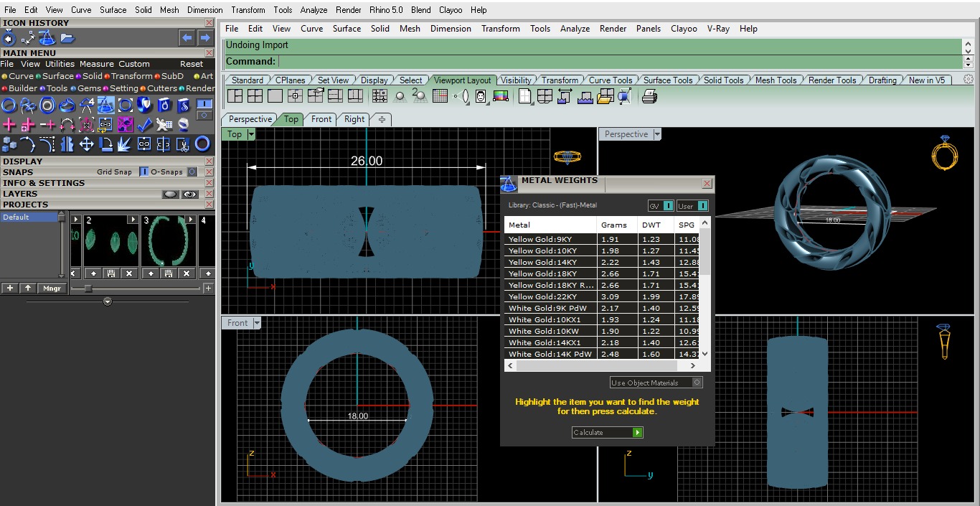Image resolution: width=980 pixels, height=506 pixels.
Task: Open the Front viewport dropdown arrow
Action: tap(257, 323)
